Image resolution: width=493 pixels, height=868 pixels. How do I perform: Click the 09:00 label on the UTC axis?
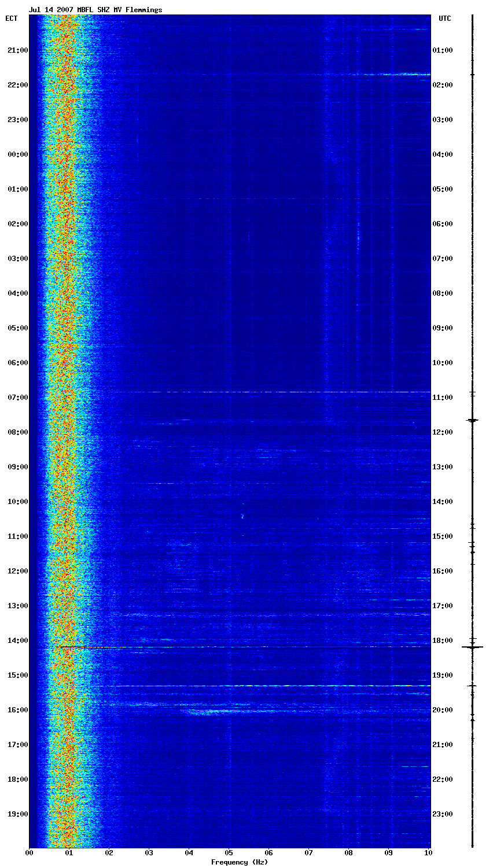coord(443,328)
